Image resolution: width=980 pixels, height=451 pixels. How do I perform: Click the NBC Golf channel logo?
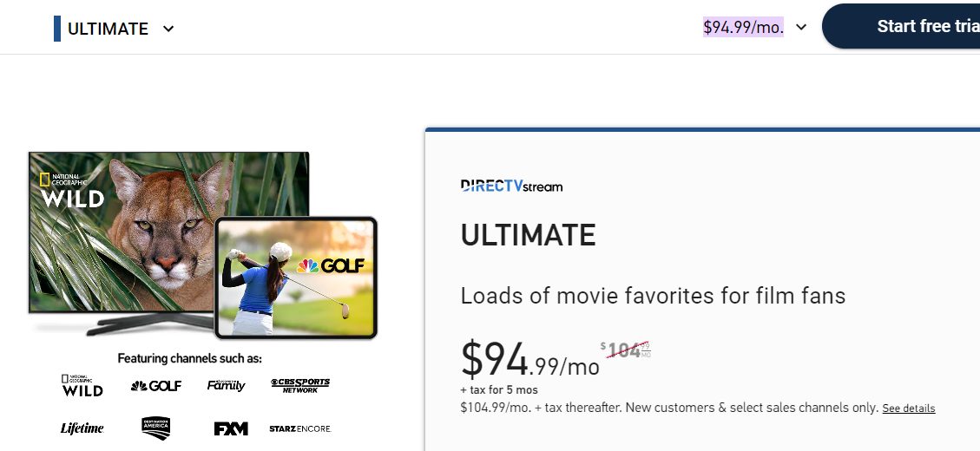coord(156,386)
